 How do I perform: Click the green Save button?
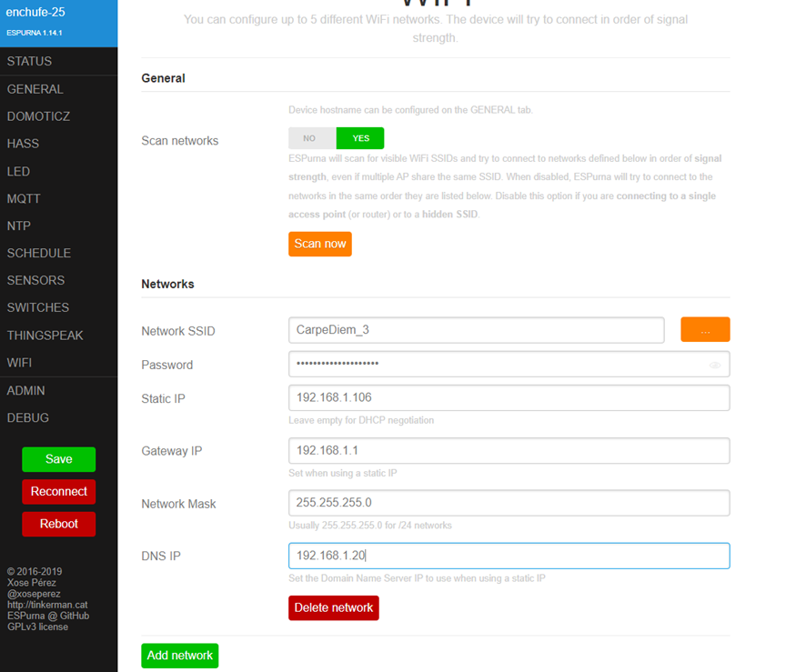[x=58, y=459]
